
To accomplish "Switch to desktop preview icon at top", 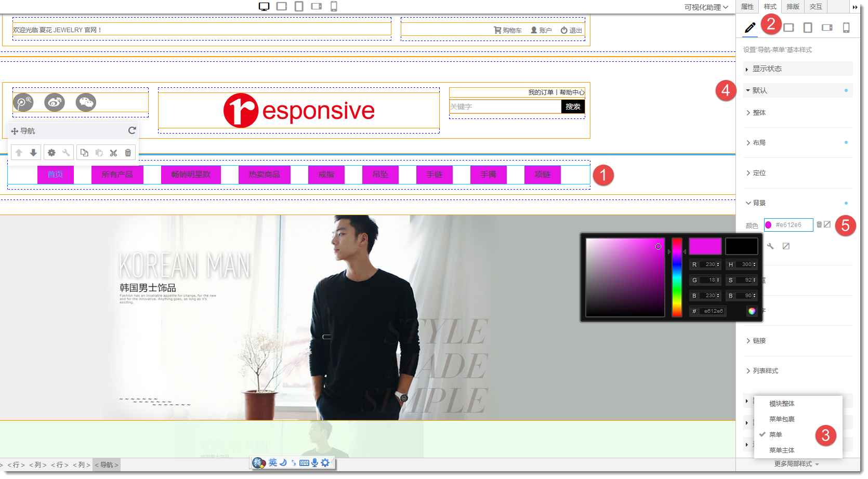I will click(x=264, y=6).
